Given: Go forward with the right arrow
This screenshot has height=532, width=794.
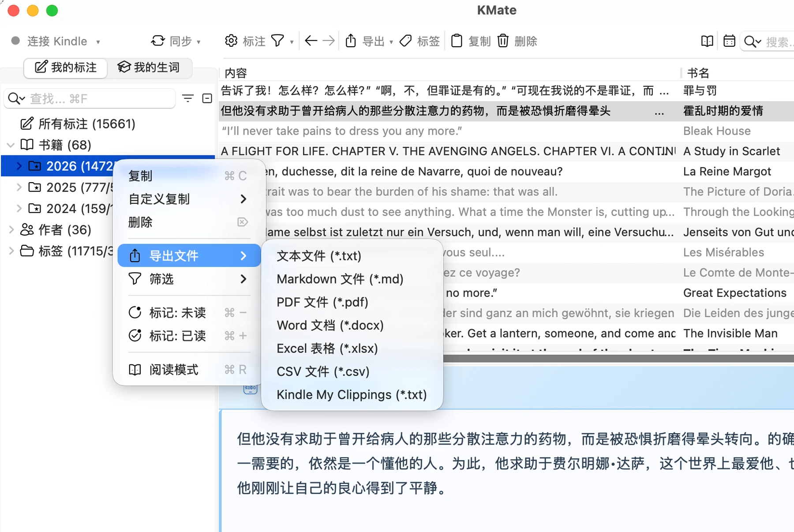Looking at the screenshot, I should [329, 41].
